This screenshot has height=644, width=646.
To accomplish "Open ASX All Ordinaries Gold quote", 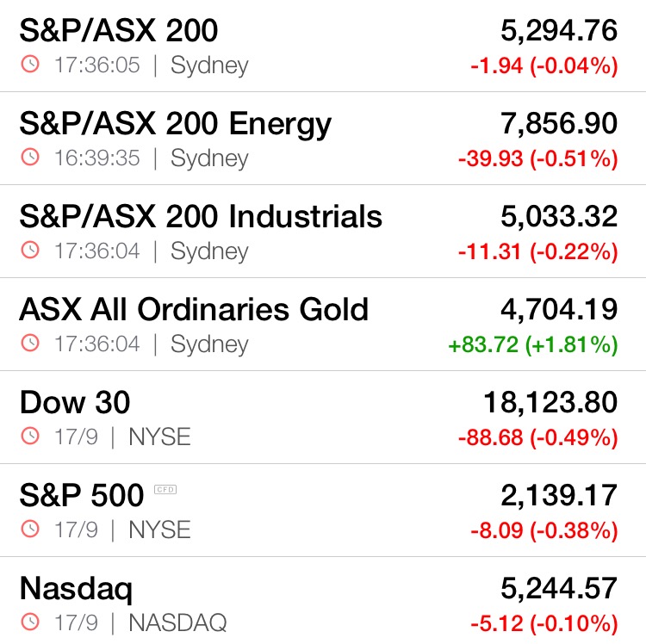I will (x=194, y=310).
